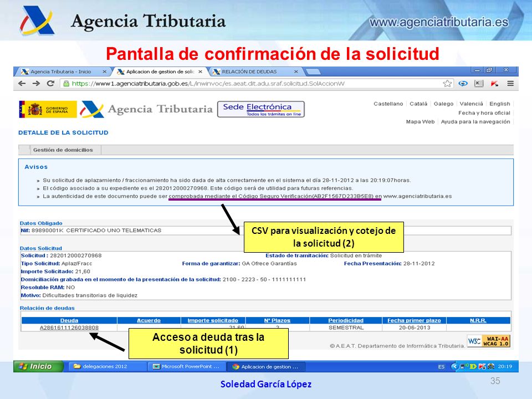This screenshot has height=399, width=532.
Task: Open a new browser tab
Action: pyautogui.click(x=313, y=71)
